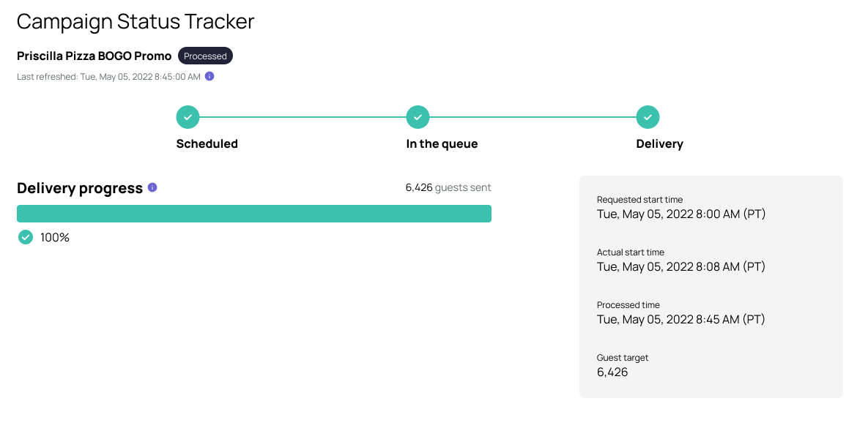Click the 100% completion label
868x431 pixels.
tap(55, 238)
